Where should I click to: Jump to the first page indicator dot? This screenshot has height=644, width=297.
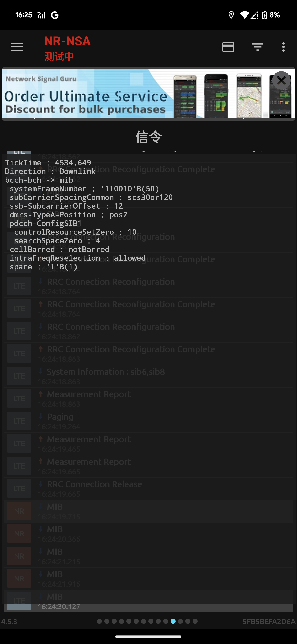pyautogui.click(x=99, y=621)
